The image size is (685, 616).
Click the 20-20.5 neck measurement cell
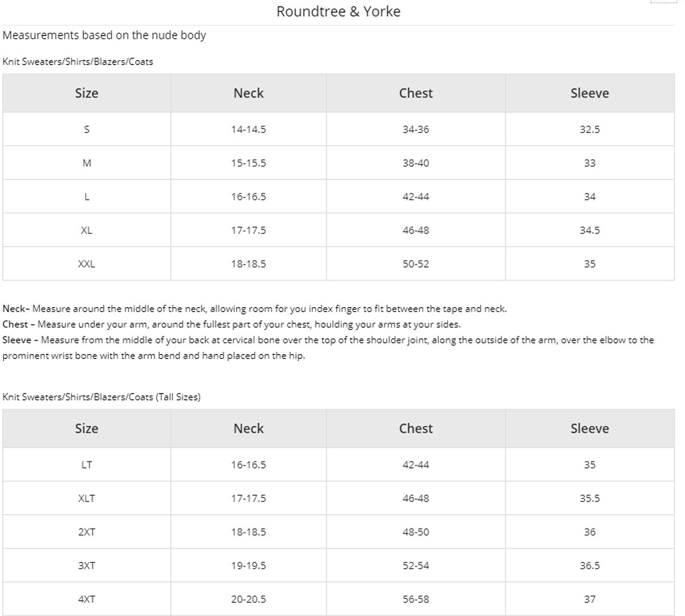(x=248, y=599)
